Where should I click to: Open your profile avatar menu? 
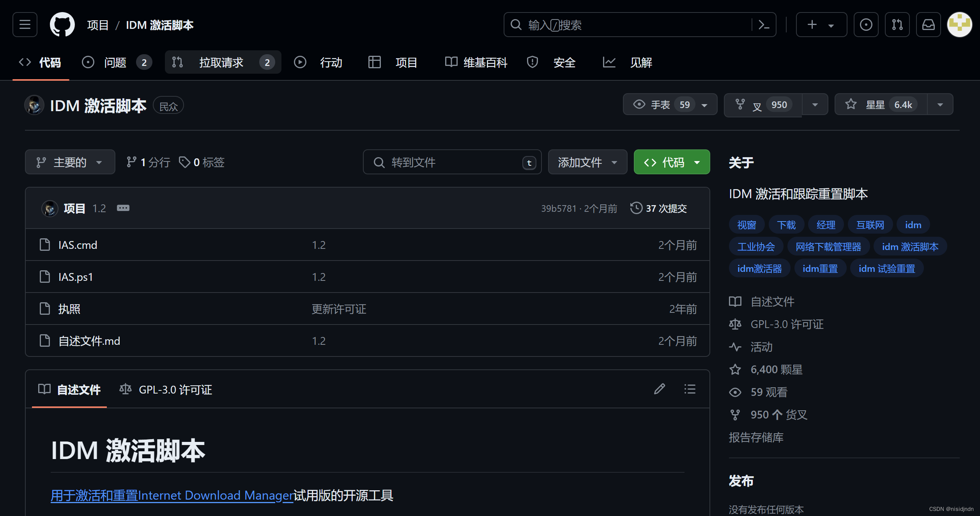[959, 24]
